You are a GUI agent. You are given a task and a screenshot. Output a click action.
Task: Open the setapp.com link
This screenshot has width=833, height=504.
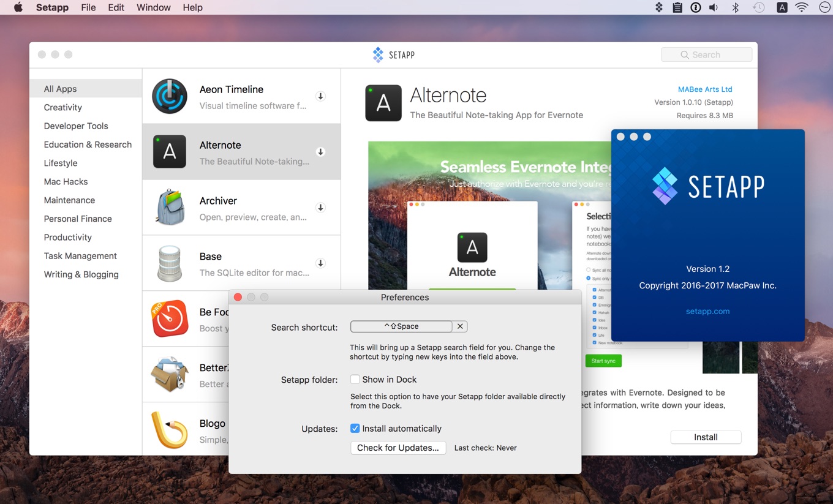(x=707, y=311)
